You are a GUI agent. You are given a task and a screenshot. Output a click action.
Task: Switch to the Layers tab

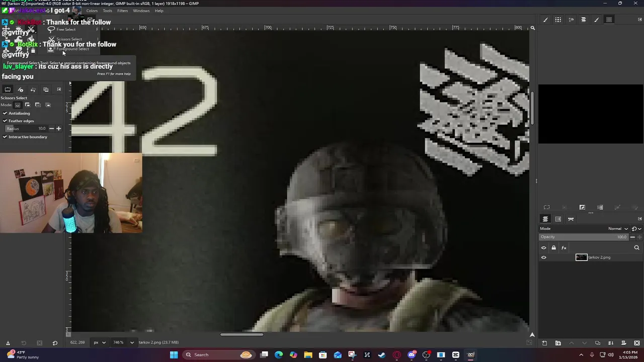[x=545, y=219]
